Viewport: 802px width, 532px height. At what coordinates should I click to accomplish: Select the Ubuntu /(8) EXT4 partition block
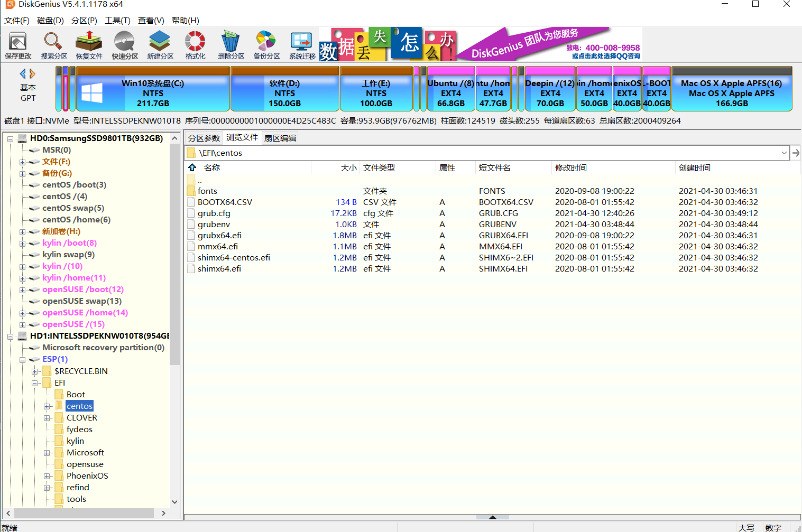tap(451, 89)
